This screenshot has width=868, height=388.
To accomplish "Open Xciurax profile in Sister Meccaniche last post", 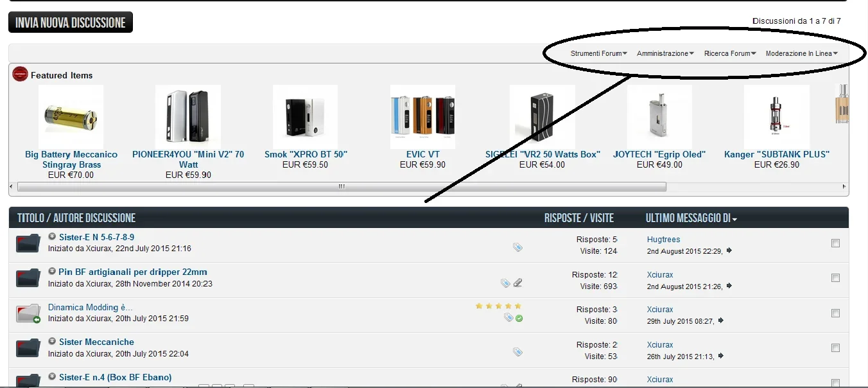I will (660, 345).
